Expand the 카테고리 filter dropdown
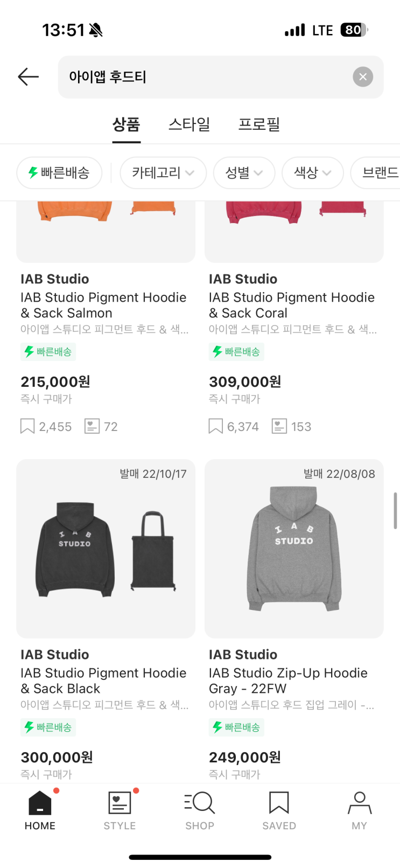The image size is (400, 868). pos(163,173)
